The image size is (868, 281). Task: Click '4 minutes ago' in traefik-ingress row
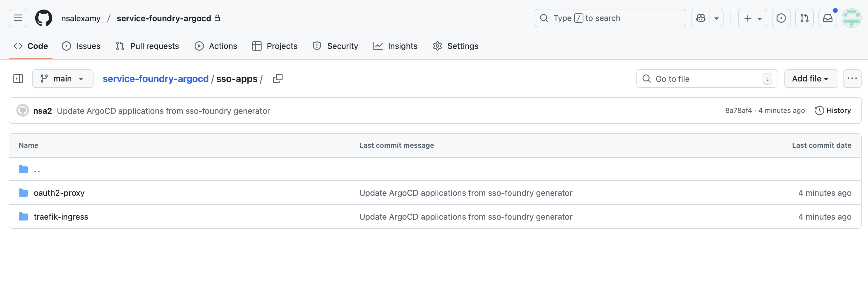coord(825,217)
